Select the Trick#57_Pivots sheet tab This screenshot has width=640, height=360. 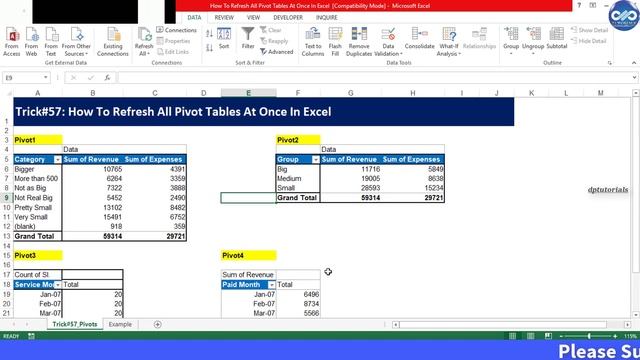click(75, 324)
